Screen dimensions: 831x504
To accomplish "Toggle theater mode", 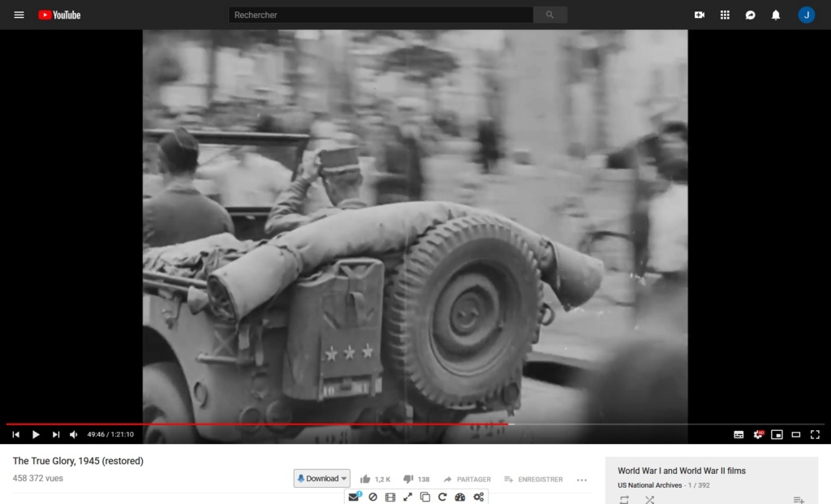I will point(796,434).
